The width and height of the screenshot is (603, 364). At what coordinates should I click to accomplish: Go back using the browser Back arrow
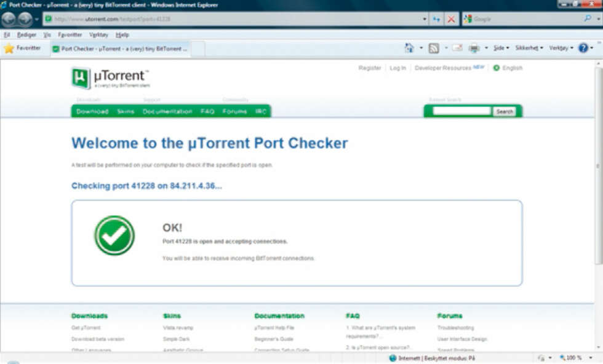click(9, 19)
